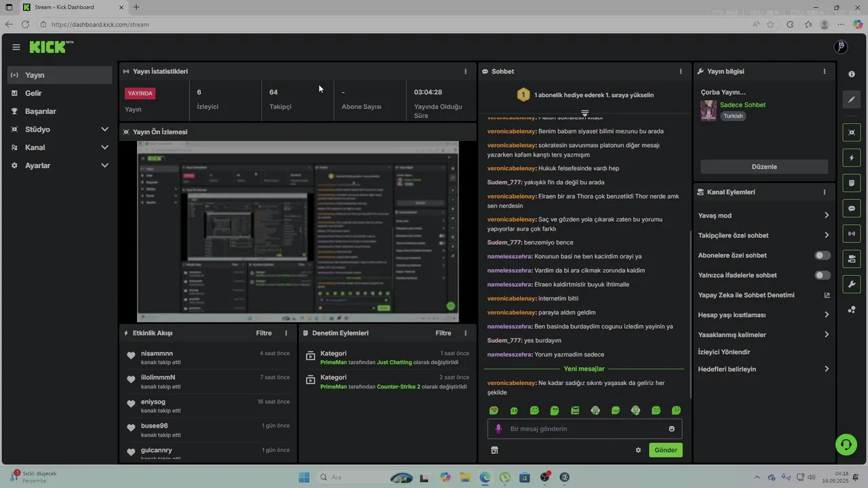This screenshot has width=868, height=488.
Task: Click Sadece Sohbet category thumbnail image
Action: (x=709, y=110)
